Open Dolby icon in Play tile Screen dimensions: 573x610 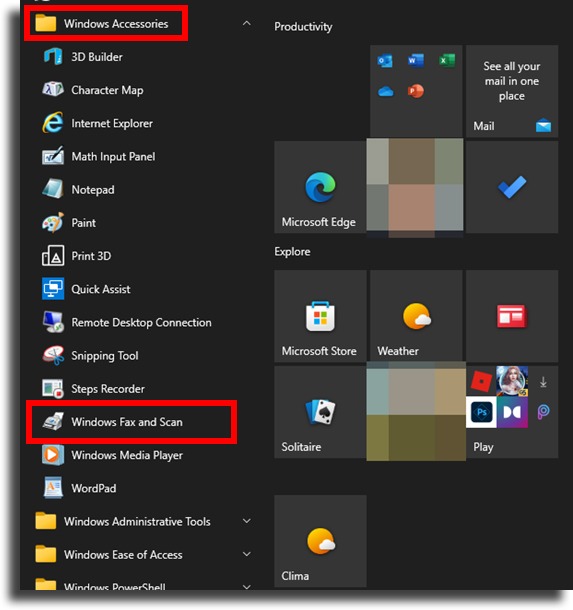512,412
